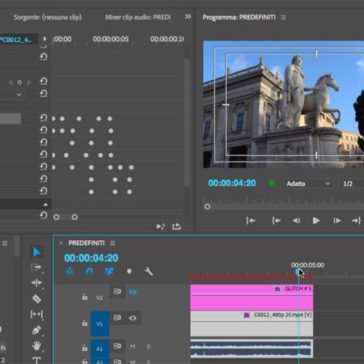The image size is (364, 364).
Task: Add a marker in the timeline
Action: click(129, 272)
